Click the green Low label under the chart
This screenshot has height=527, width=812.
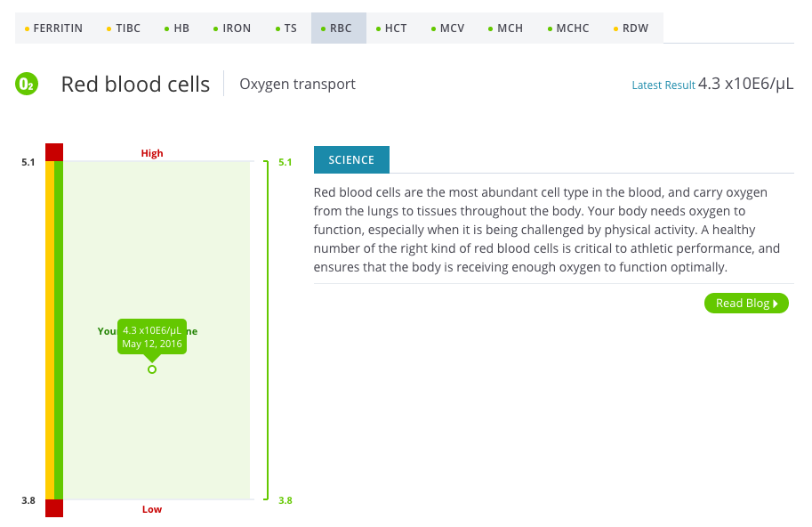point(151,509)
